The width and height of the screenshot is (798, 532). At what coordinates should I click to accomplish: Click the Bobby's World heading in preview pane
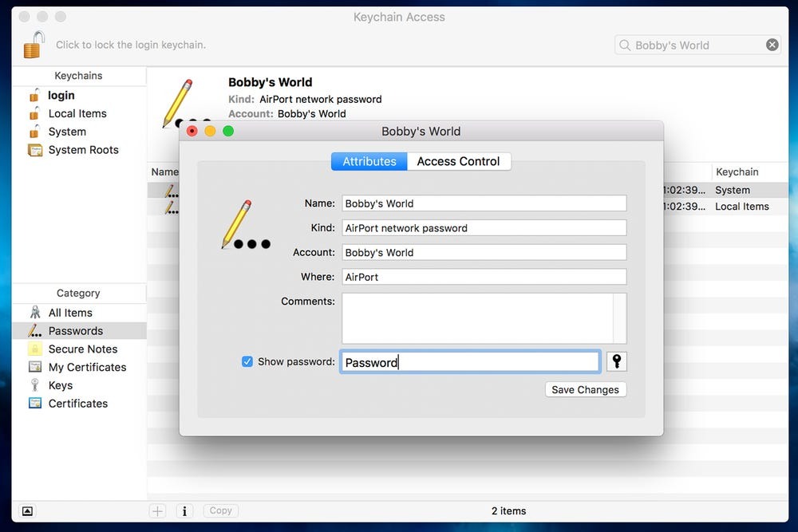tap(271, 82)
